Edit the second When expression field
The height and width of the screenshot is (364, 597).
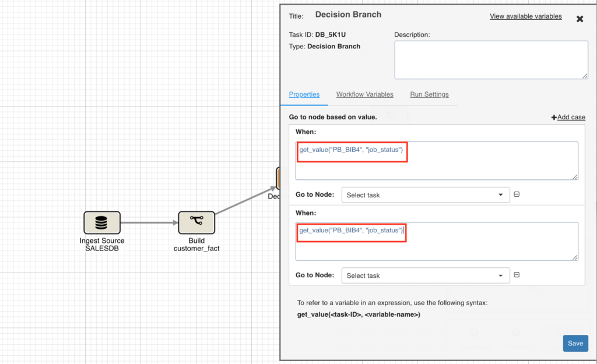coord(351,232)
